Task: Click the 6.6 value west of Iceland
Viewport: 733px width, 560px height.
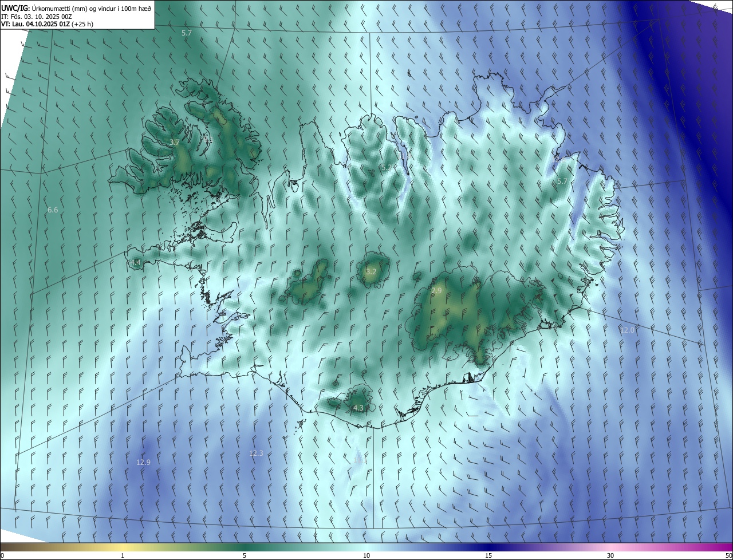Action: (x=53, y=210)
